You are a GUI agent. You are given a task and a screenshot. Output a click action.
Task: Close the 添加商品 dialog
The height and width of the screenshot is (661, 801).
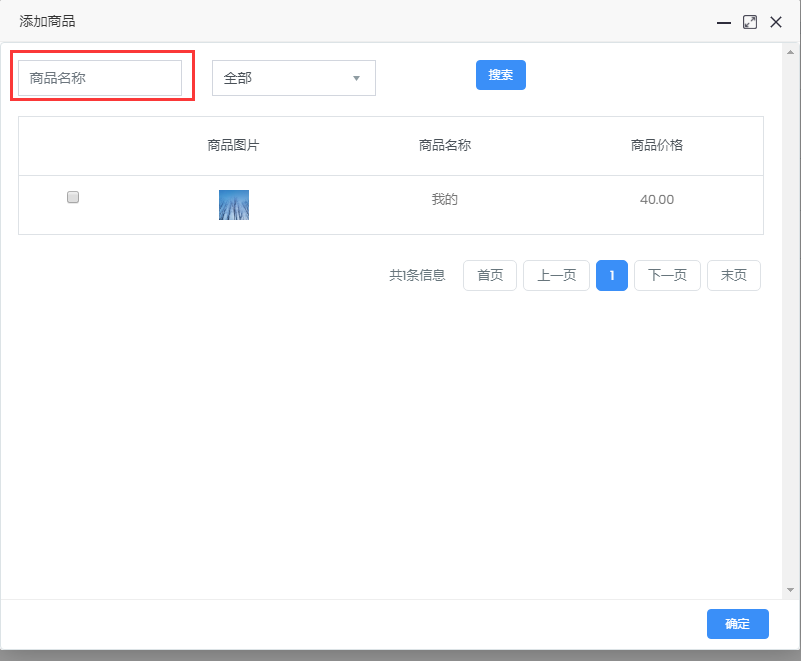(x=776, y=22)
